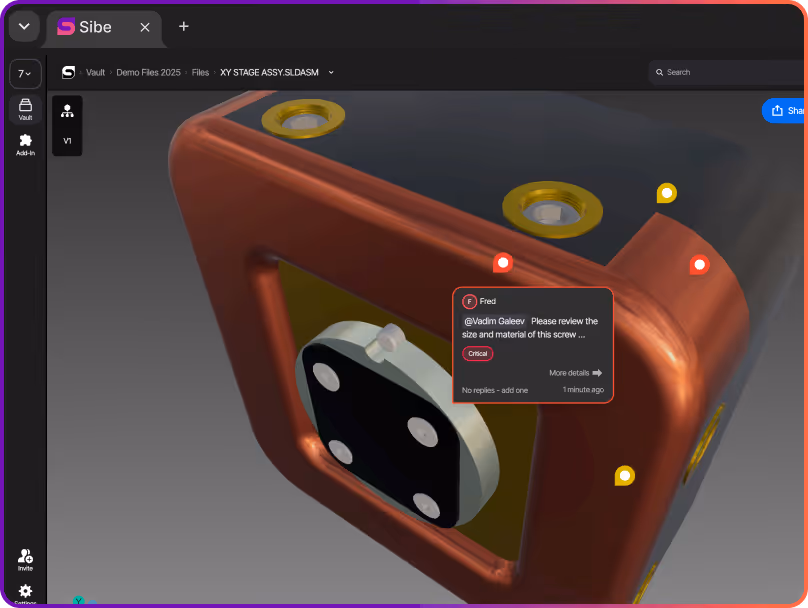808x608 pixels.
Task: Click the comment text about screw size
Action: [x=530, y=328]
